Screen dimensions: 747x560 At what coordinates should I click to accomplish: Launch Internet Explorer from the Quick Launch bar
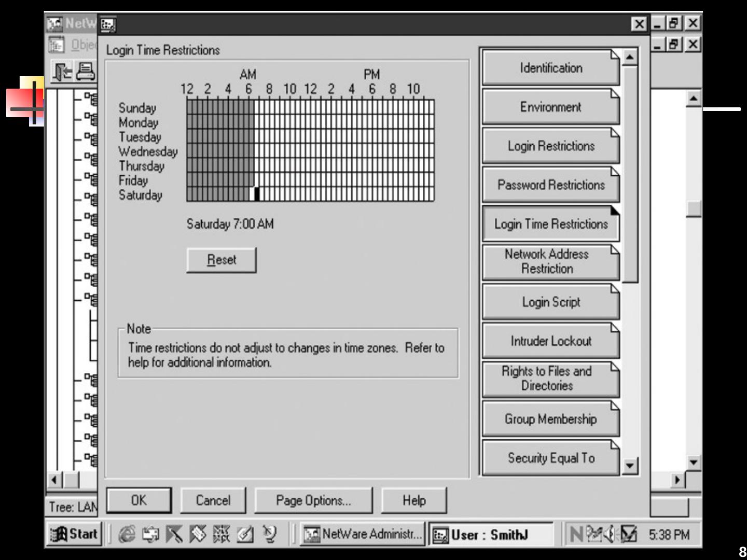(127, 534)
